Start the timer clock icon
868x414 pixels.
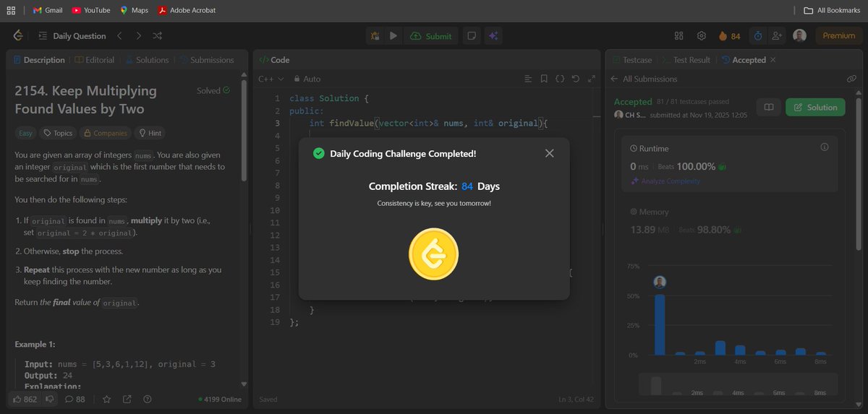[757, 35]
